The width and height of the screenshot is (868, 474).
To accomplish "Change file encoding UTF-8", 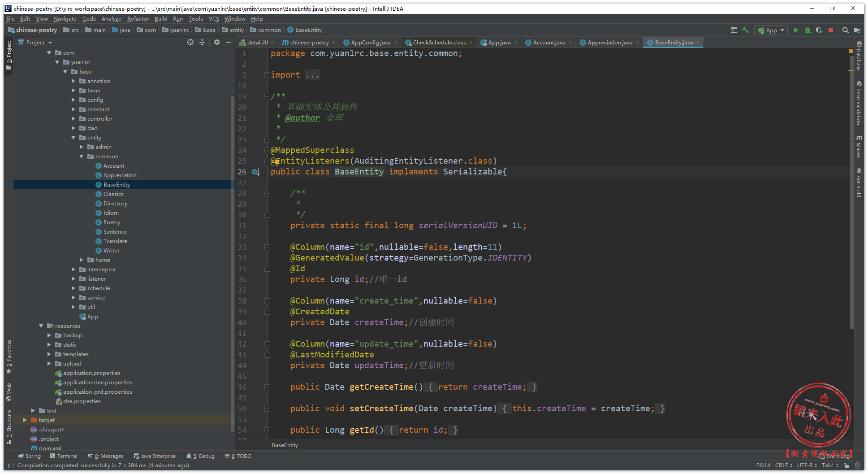I will pos(807,465).
